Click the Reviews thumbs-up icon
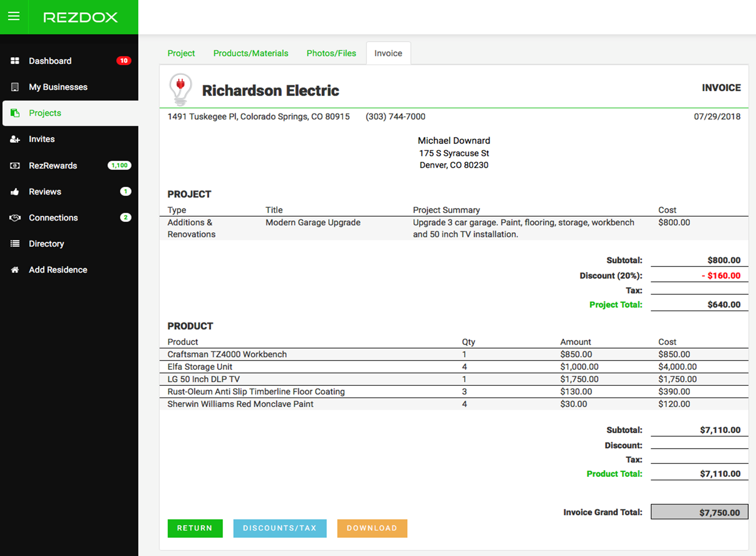The image size is (756, 556). [x=15, y=192]
